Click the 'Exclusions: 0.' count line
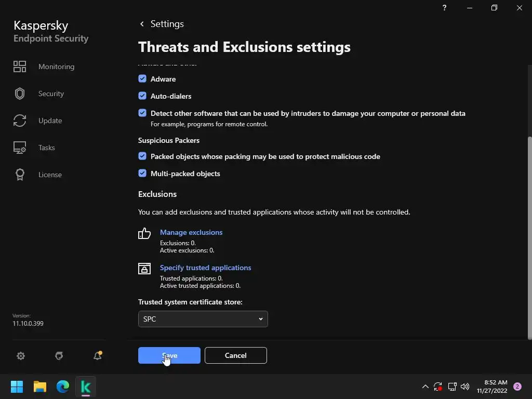This screenshot has width=532, height=399. coord(178,243)
